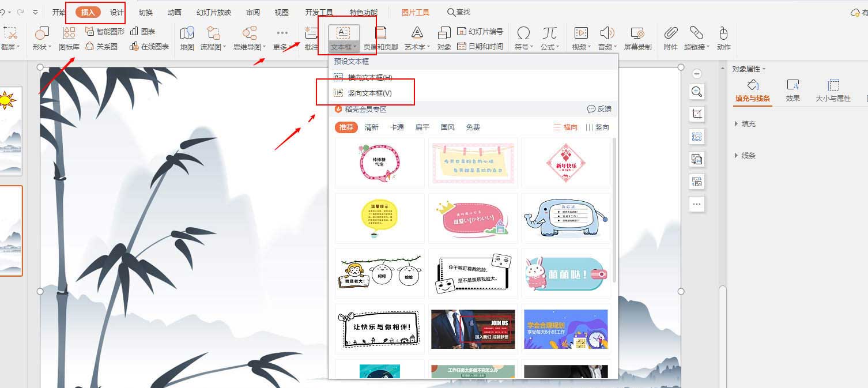
Task: Switch to the 切换 Transitions tab
Action: coord(146,12)
